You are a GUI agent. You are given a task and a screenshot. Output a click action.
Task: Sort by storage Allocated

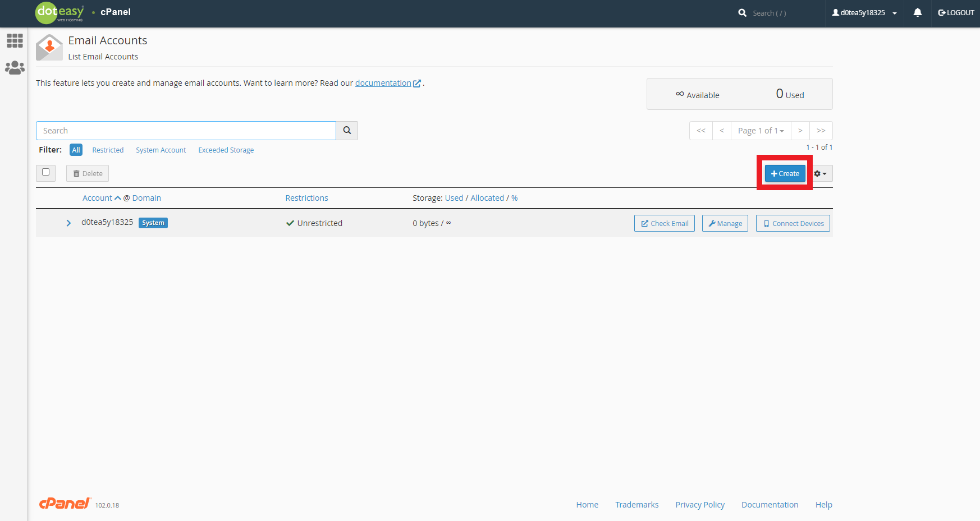click(487, 198)
